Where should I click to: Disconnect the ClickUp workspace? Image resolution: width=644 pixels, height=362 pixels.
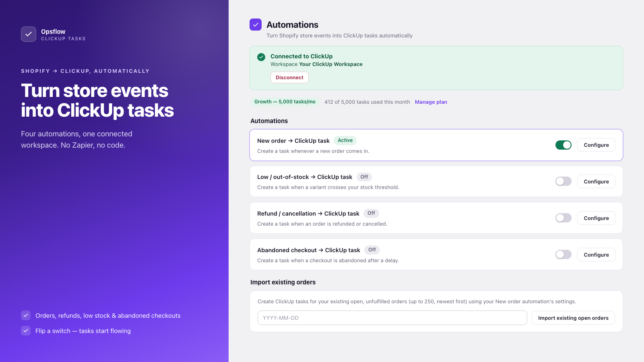point(289,78)
